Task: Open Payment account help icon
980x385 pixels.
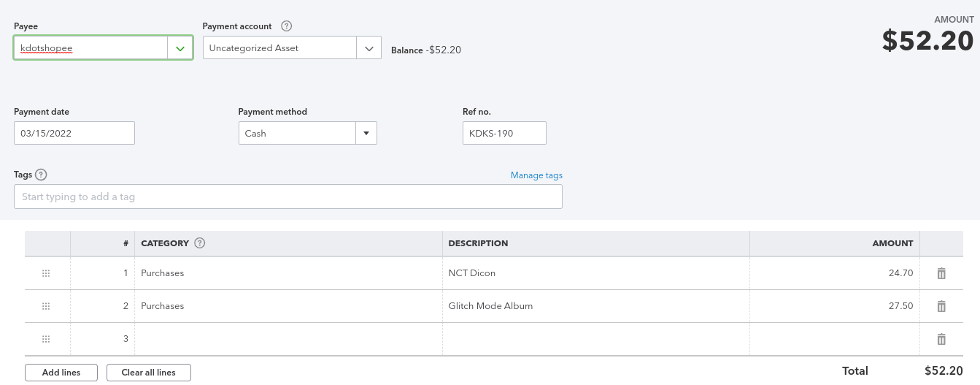Action: [x=287, y=26]
